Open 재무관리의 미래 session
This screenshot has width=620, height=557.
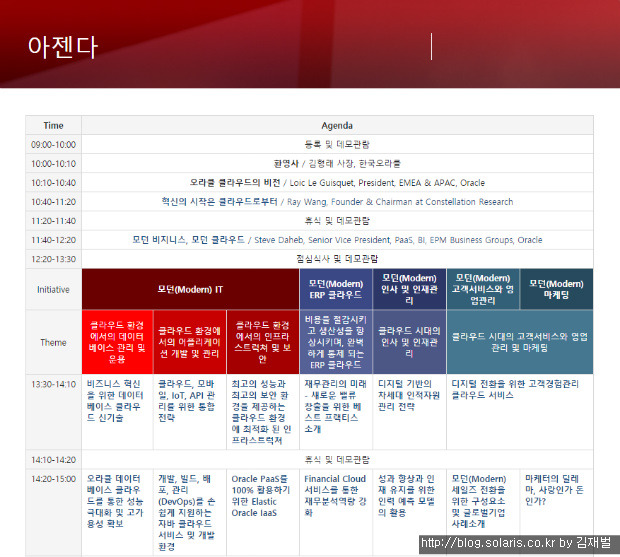(x=335, y=406)
